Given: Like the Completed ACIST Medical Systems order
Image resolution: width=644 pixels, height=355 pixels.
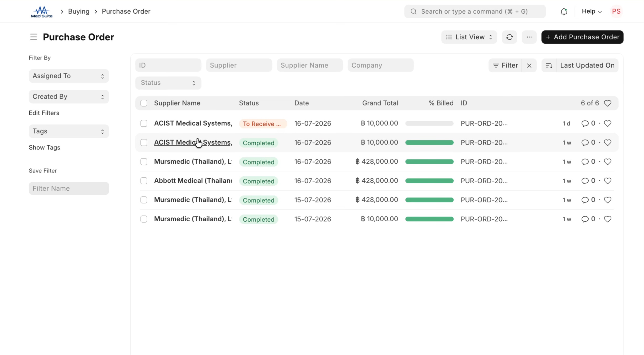Looking at the screenshot, I should point(608,143).
